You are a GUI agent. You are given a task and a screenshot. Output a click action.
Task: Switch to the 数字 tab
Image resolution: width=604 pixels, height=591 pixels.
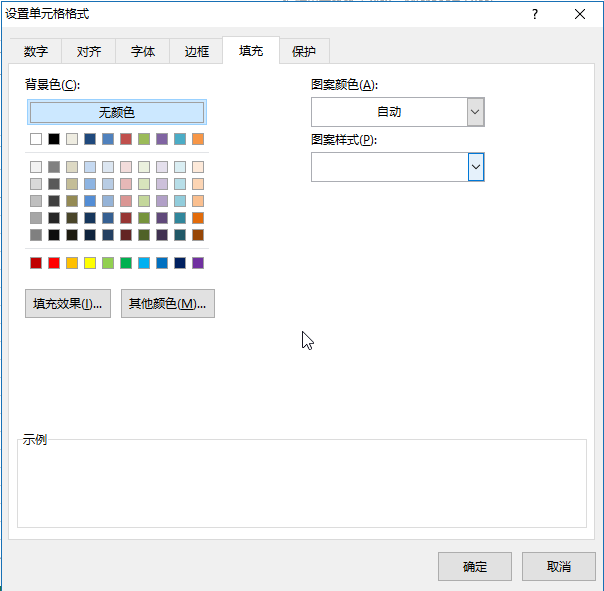click(36, 51)
